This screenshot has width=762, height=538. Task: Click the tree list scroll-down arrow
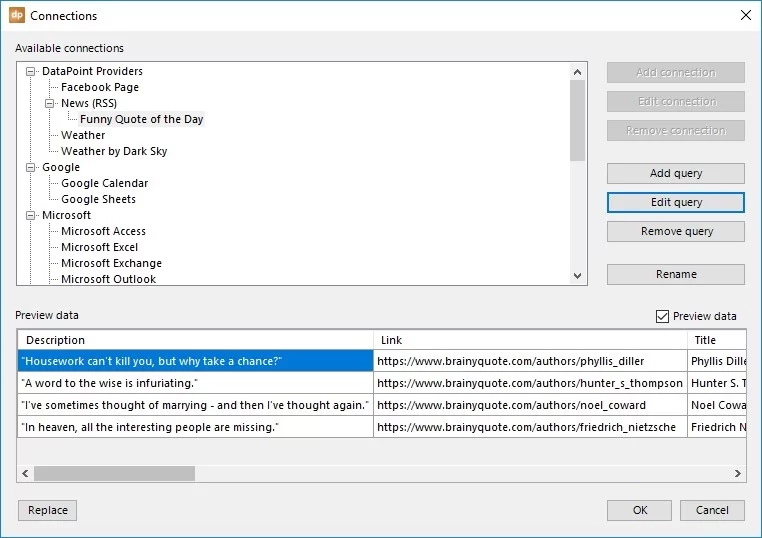pos(577,276)
